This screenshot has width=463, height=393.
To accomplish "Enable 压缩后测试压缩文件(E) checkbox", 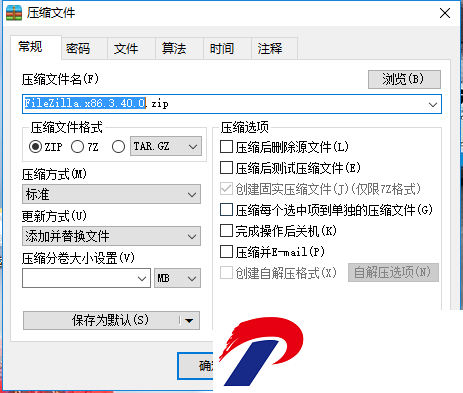I will coord(226,168).
